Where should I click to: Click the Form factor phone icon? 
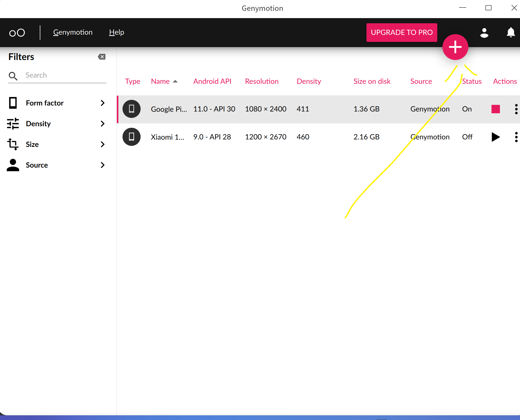(13, 103)
